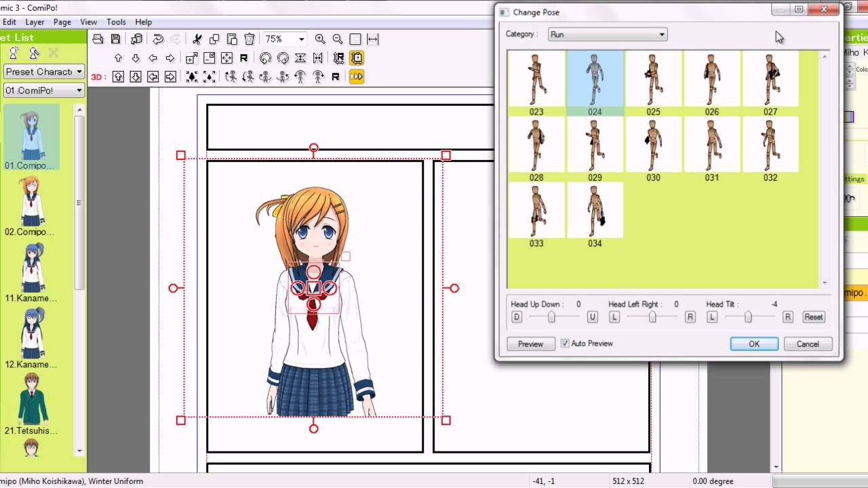Click the Zoom out magnifier icon

(x=338, y=39)
